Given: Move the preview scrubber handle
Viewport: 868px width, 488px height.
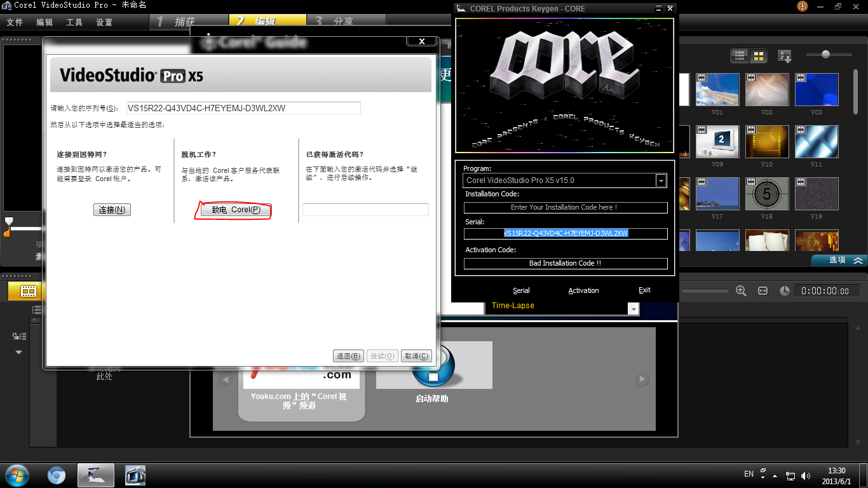Looking at the screenshot, I should click(x=8, y=221).
